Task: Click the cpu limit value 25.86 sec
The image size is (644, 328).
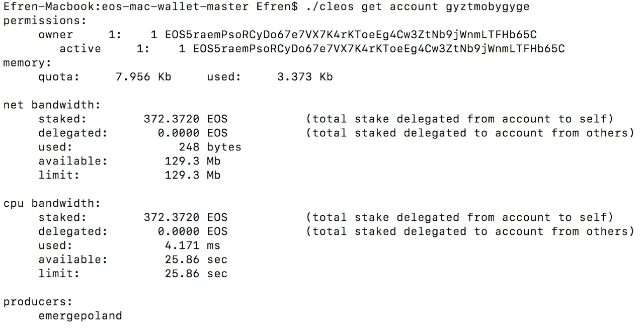Action: [196, 274]
